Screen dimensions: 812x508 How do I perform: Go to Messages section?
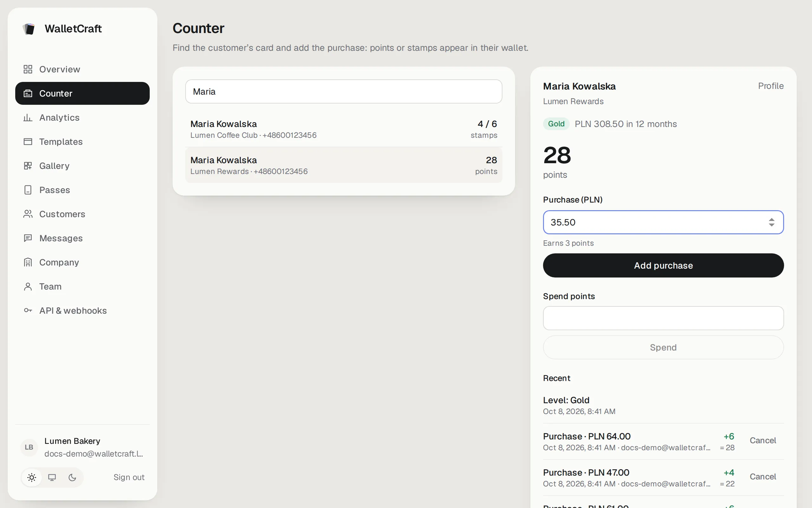[82, 238]
